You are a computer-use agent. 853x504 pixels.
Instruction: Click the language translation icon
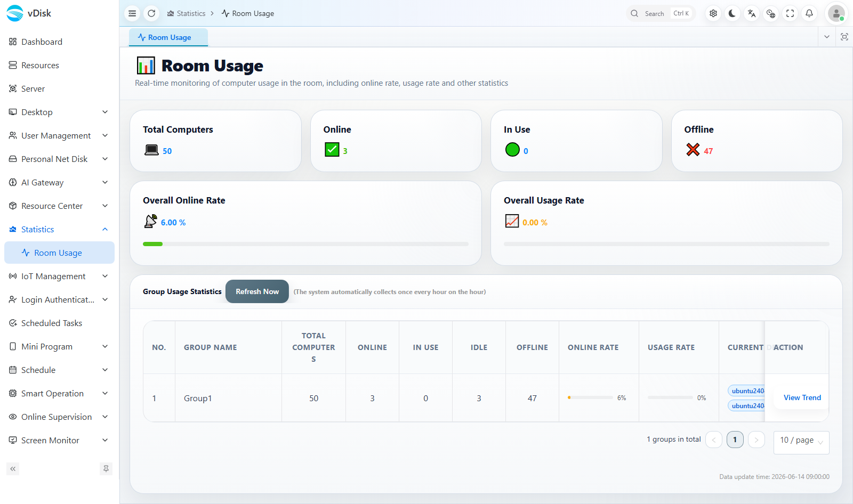point(752,13)
